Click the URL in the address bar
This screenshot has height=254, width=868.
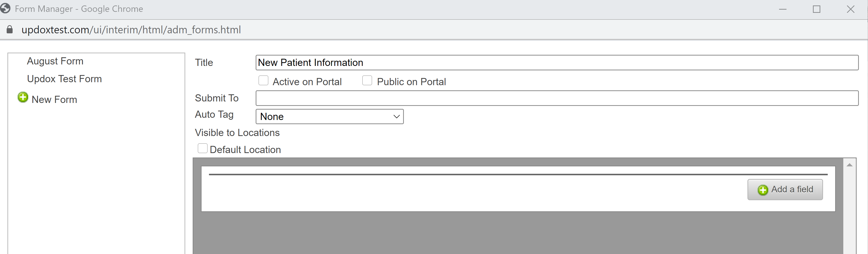131,30
